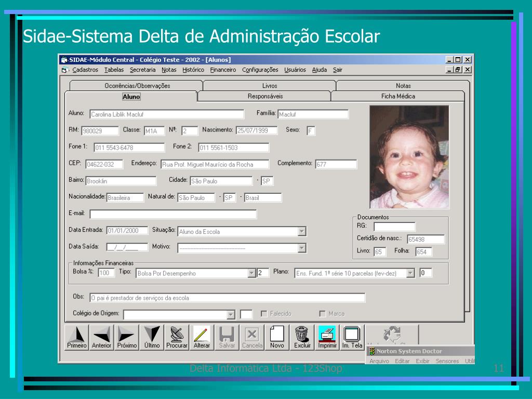532x399 pixels.
Task: Click the Data Saída date field
Action: 127,247
